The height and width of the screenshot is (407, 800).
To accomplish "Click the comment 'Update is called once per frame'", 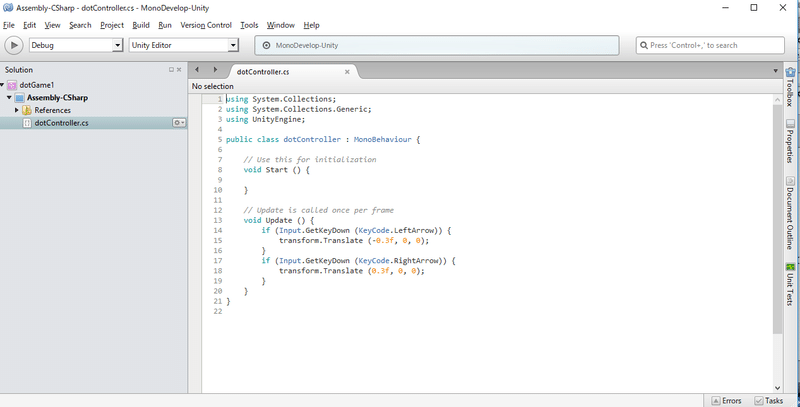I will pyautogui.click(x=318, y=210).
